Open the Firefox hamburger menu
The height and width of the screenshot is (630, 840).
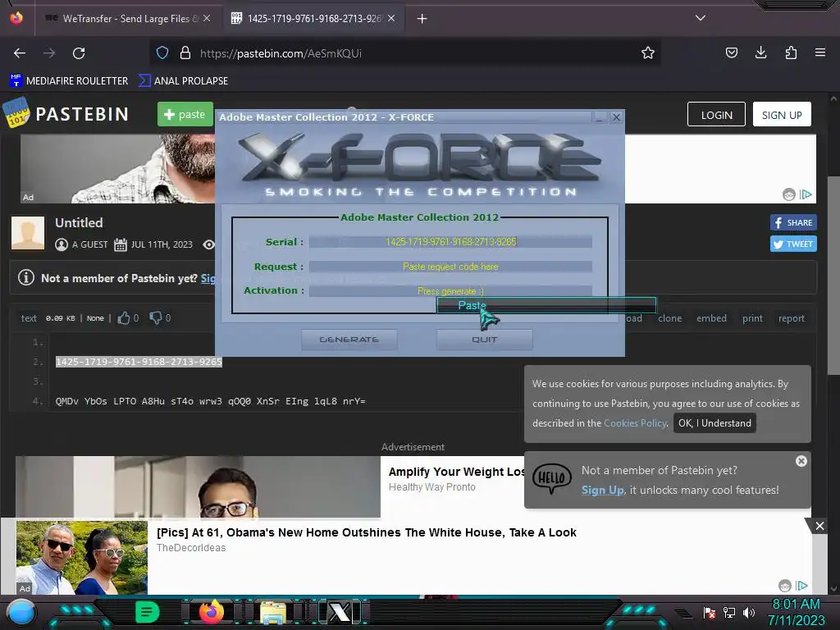point(819,52)
